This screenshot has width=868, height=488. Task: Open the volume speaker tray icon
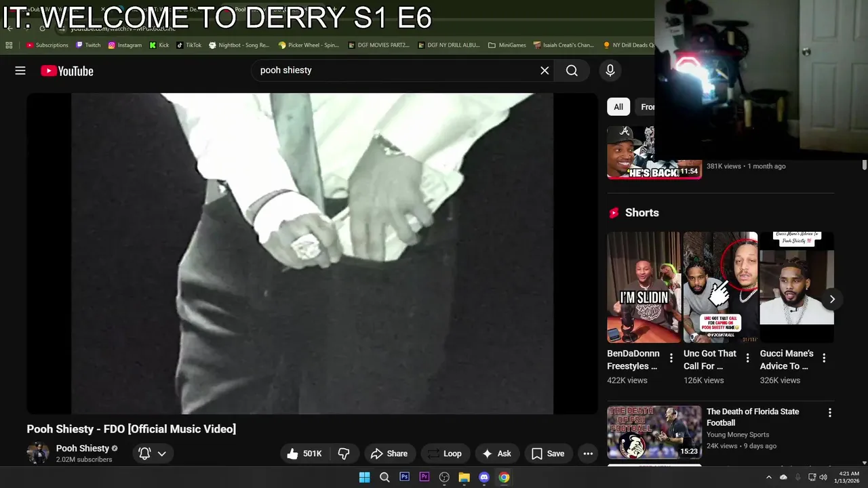(823, 477)
